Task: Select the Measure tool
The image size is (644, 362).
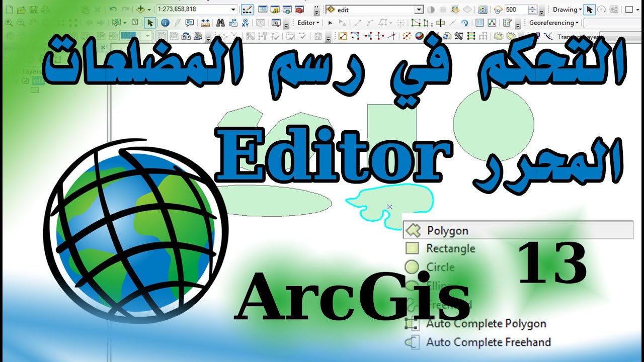Action: point(205,23)
